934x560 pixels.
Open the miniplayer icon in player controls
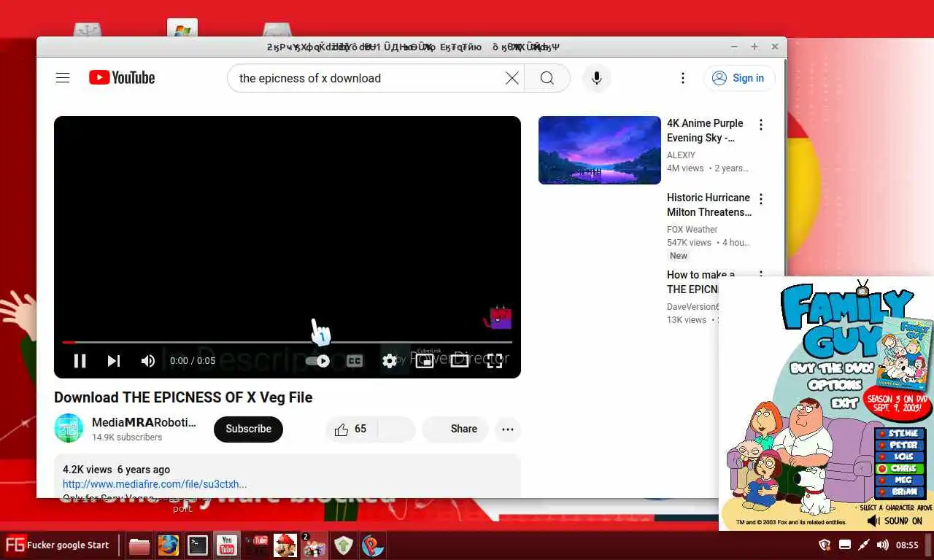click(x=425, y=361)
